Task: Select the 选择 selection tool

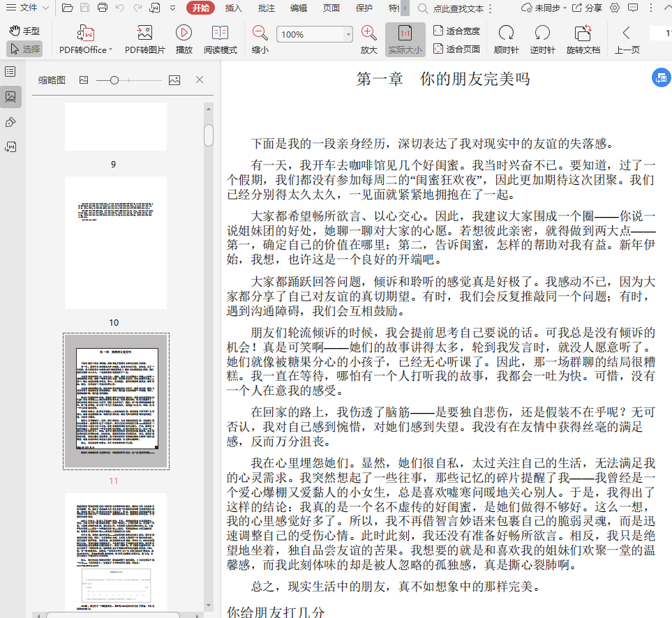Action: (24, 49)
